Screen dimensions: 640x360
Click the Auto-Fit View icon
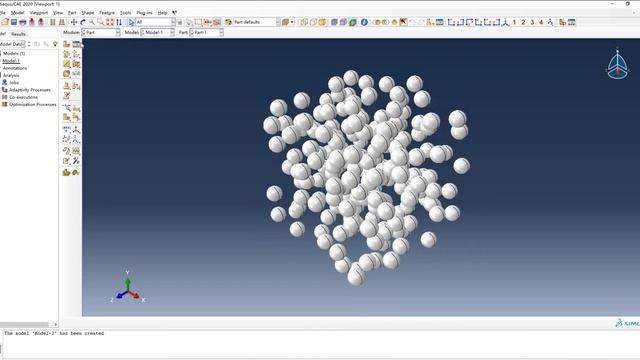point(110,22)
